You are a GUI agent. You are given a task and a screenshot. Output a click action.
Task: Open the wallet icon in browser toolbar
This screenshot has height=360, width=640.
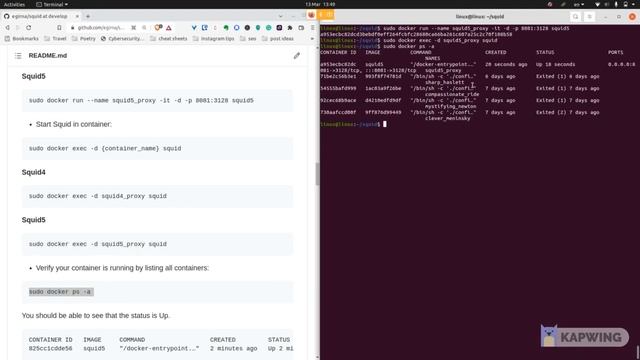tap(301, 28)
